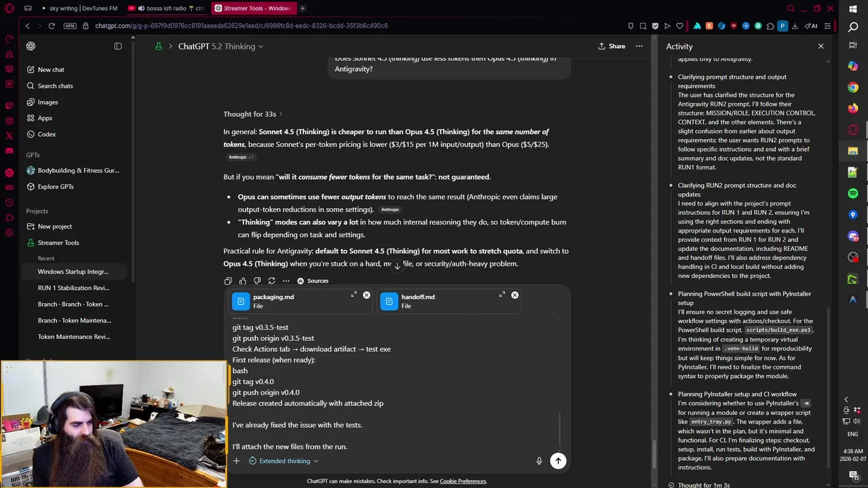Close the Activity panel
Image resolution: width=868 pixels, height=488 pixels.
pos(821,46)
